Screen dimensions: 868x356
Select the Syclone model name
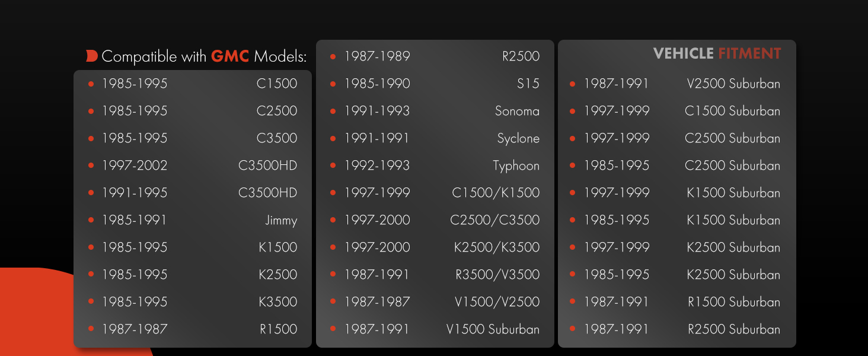[x=518, y=138]
